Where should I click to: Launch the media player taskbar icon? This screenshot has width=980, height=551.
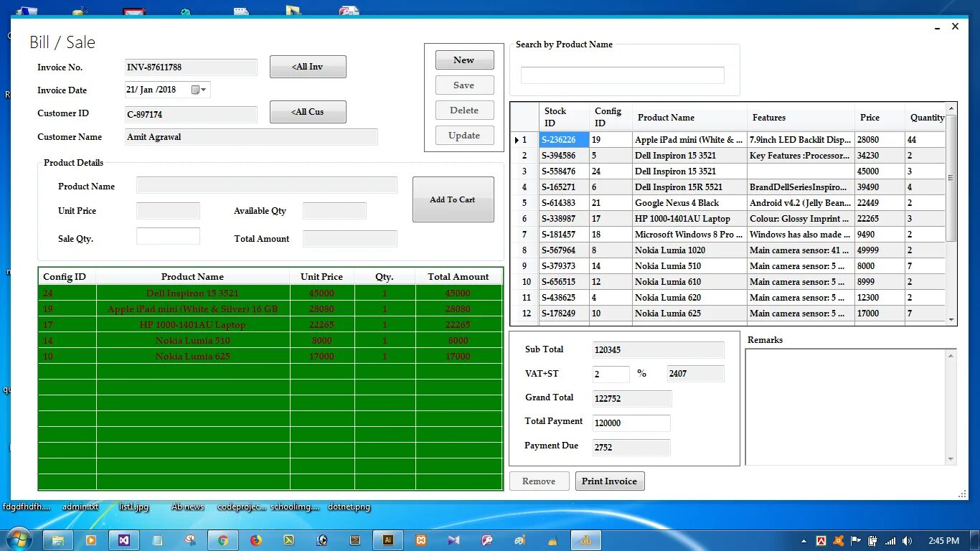pos(91,540)
